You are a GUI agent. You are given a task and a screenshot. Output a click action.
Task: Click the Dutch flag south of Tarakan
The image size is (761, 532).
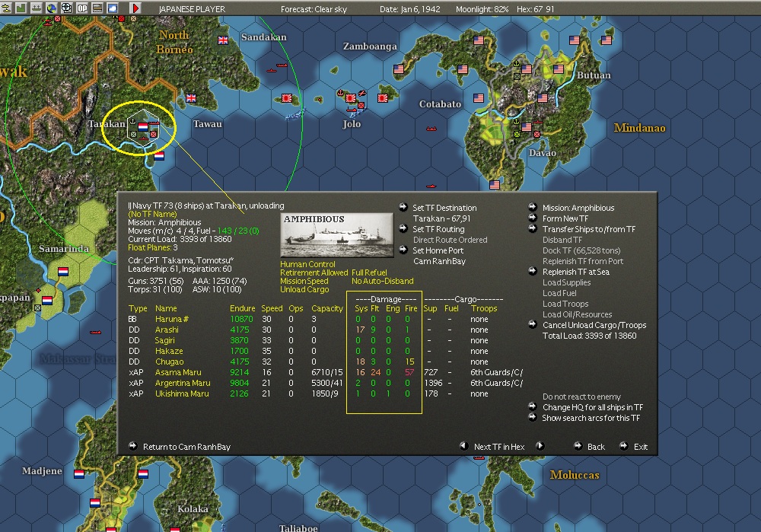pos(159,156)
